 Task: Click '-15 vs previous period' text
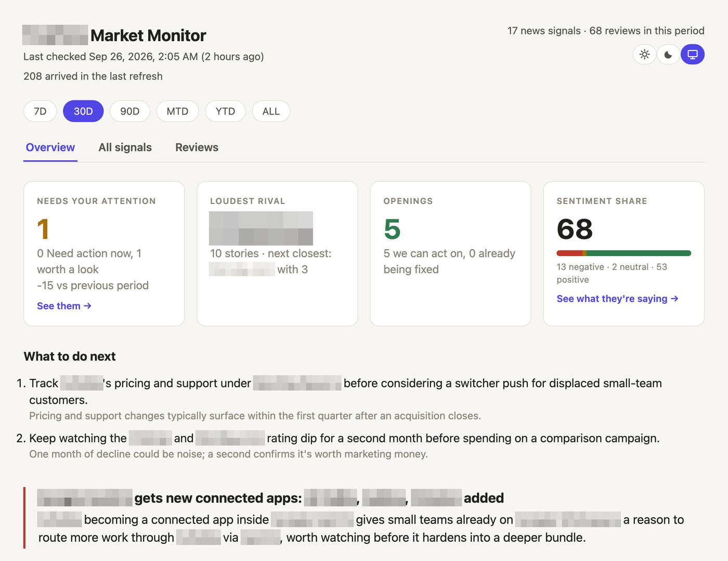coord(93,286)
